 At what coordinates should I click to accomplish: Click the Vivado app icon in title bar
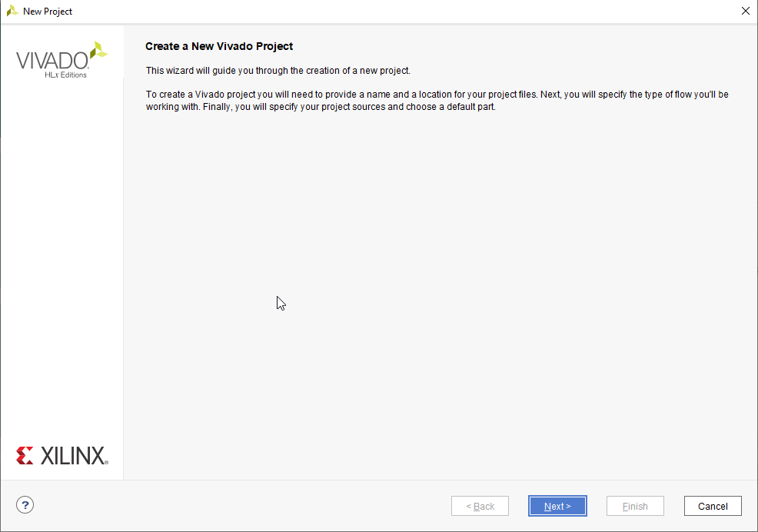(x=12, y=11)
